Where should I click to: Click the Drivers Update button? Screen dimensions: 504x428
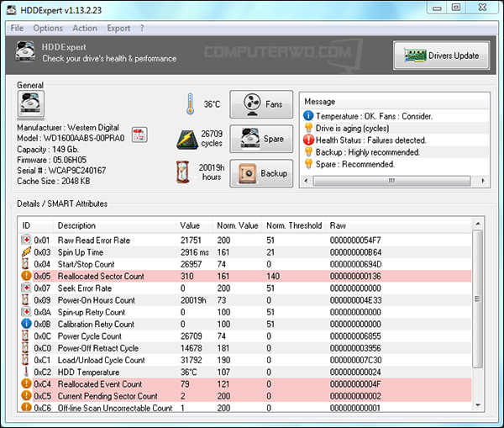[x=441, y=55]
